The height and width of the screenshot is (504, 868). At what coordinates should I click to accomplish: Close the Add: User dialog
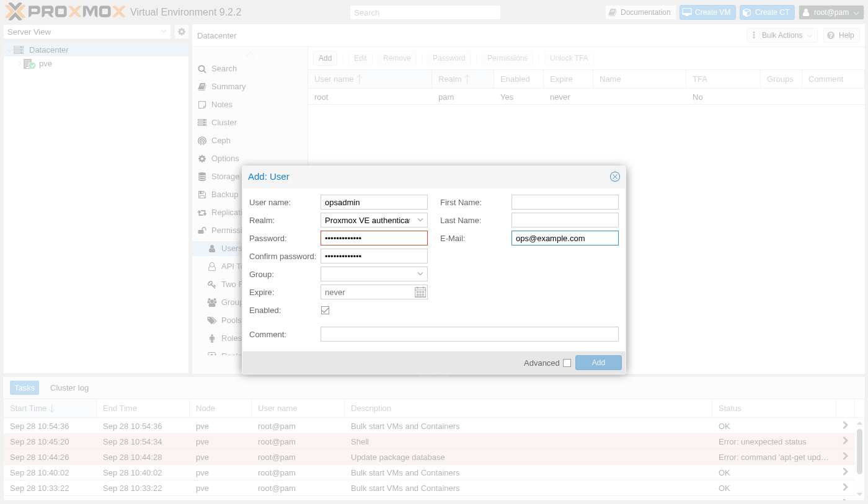(x=615, y=177)
